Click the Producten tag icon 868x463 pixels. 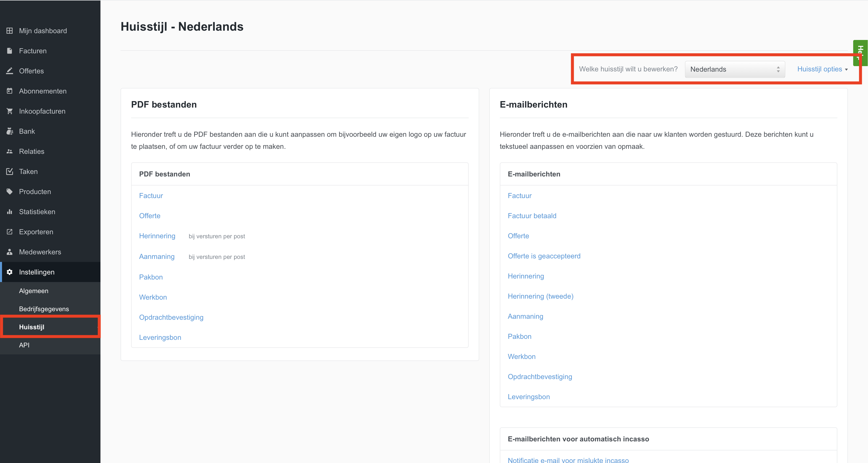coord(10,192)
